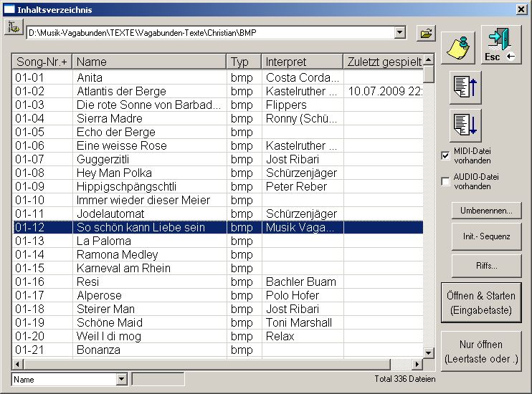Select Die rote Sonne von Barbad... row

(218, 105)
